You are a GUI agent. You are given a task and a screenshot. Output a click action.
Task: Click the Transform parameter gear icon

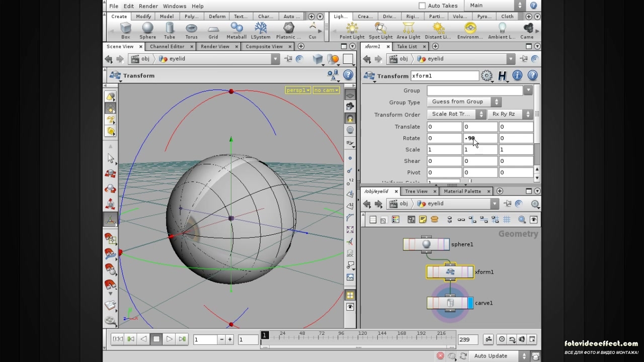click(487, 76)
